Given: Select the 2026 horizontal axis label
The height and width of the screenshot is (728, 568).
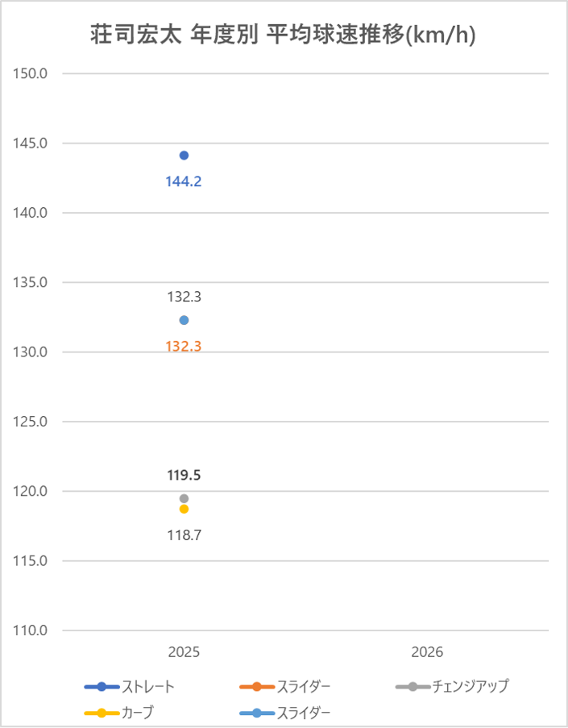Looking at the screenshot, I should pos(427,651).
